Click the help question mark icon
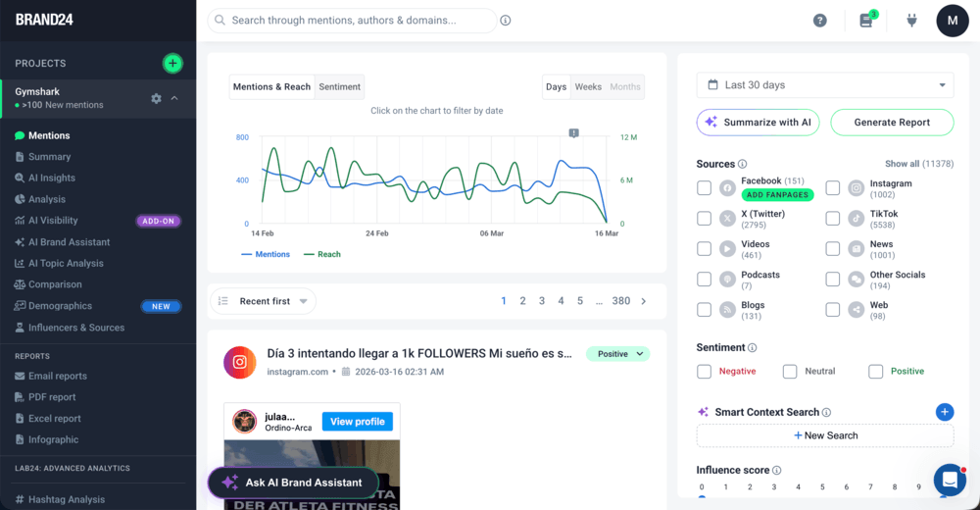980x510 pixels. point(820,21)
